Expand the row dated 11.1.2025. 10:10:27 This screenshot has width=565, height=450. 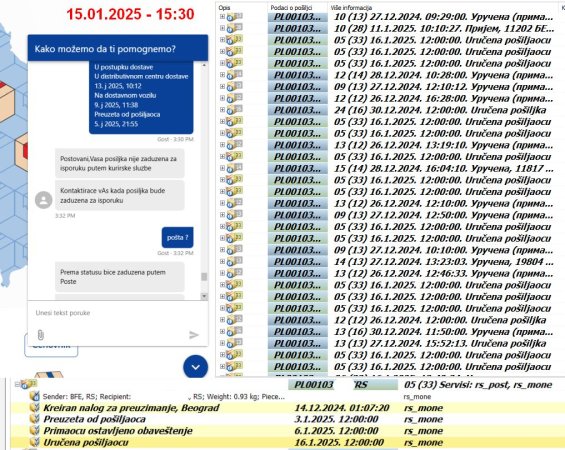click(222, 28)
